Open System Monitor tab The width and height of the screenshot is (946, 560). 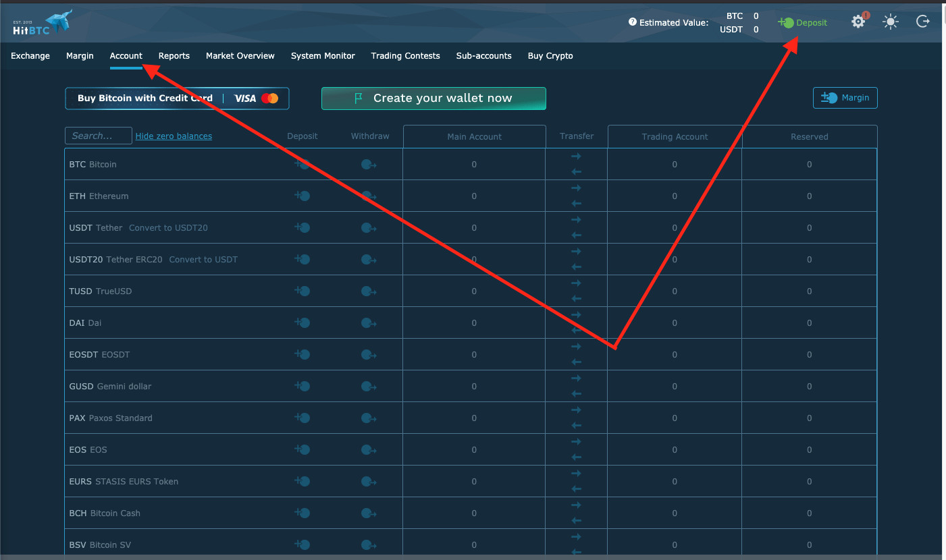click(323, 56)
